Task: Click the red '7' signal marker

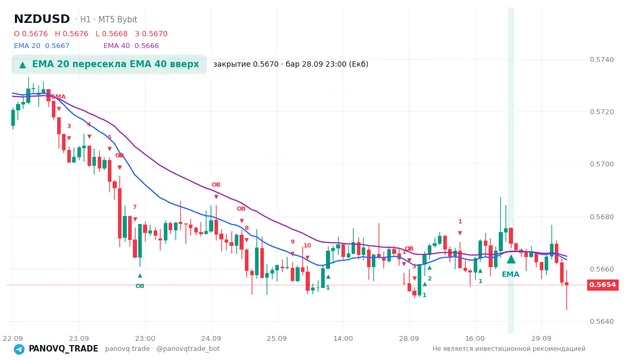Action: click(135, 207)
